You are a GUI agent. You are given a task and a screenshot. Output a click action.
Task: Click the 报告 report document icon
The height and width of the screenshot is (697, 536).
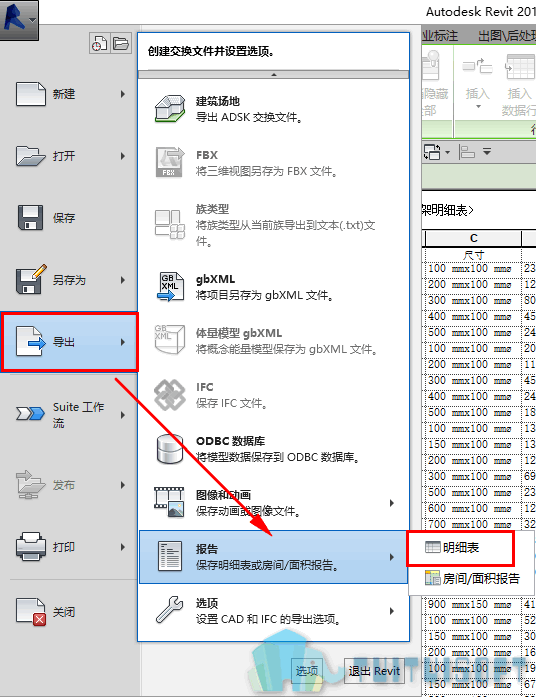click(170, 556)
